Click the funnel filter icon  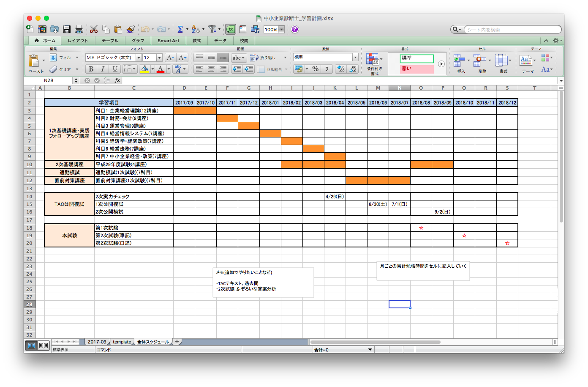tap(212, 29)
